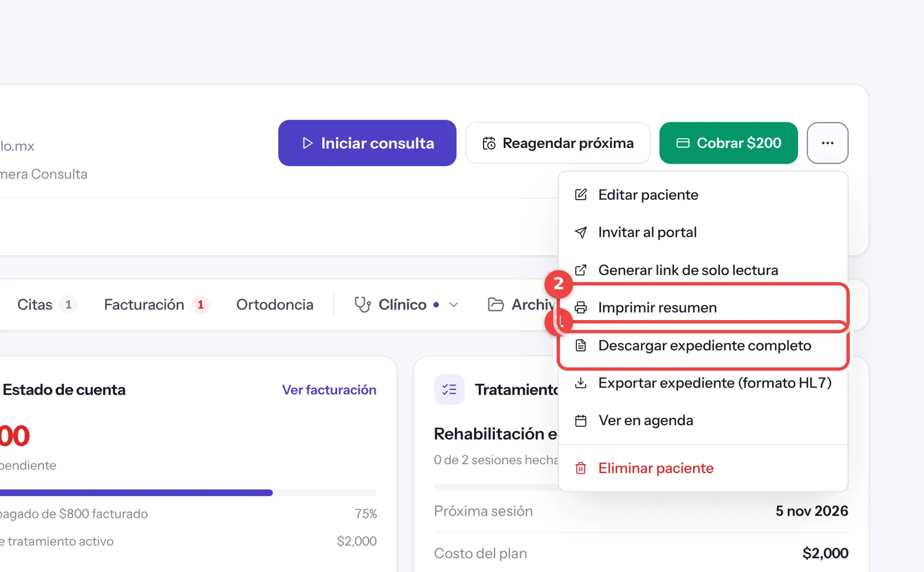The width and height of the screenshot is (924, 572).
Task: Open the Citas tab
Action: [46, 304]
